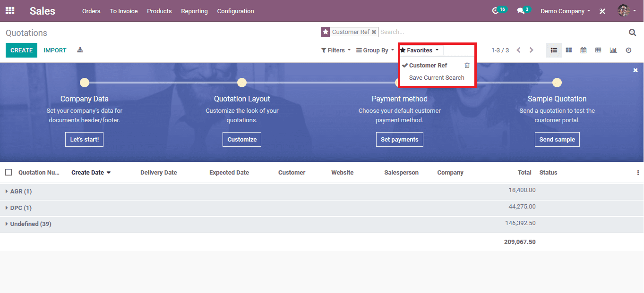Image resolution: width=644 pixels, height=293 pixels.
Task: Click the Set payments button
Action: tap(400, 140)
